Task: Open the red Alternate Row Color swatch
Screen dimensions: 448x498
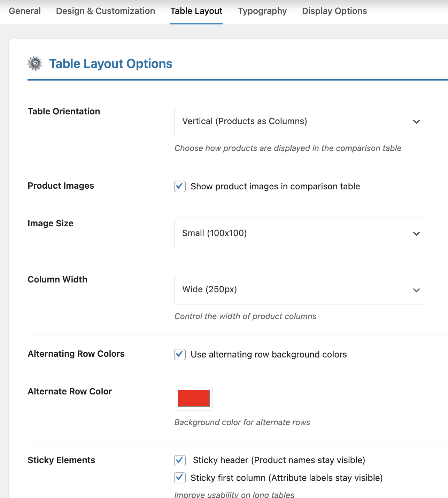Action: [x=194, y=398]
